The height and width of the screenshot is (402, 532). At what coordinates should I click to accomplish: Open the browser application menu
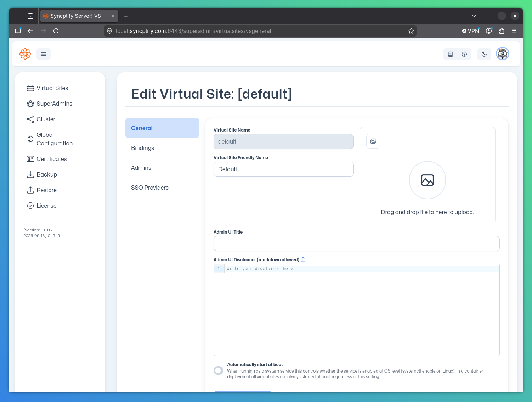[x=514, y=31]
